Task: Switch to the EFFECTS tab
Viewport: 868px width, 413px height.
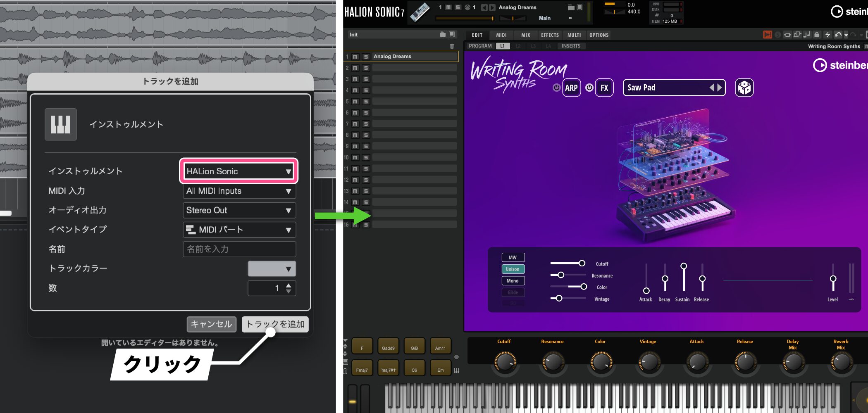Action: click(x=550, y=35)
